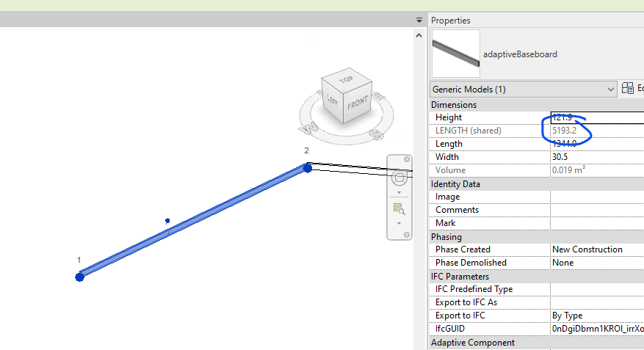Open the Export to IFC By Type dropdown

[x=597, y=315]
